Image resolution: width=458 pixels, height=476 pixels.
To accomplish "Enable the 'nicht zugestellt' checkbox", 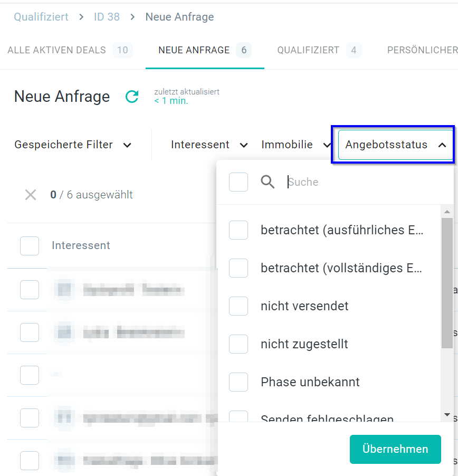I will pyautogui.click(x=238, y=344).
